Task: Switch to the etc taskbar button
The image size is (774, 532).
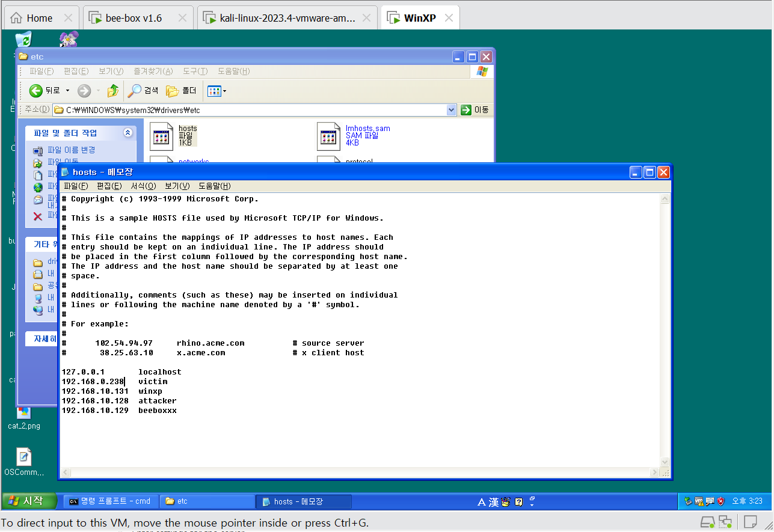Action: 208,501
